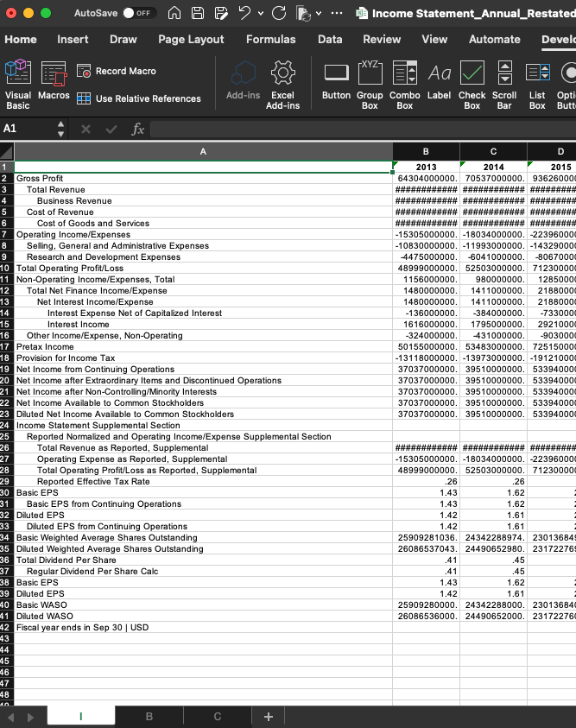Insert a Group Box control
The image size is (576, 728).
tap(370, 85)
